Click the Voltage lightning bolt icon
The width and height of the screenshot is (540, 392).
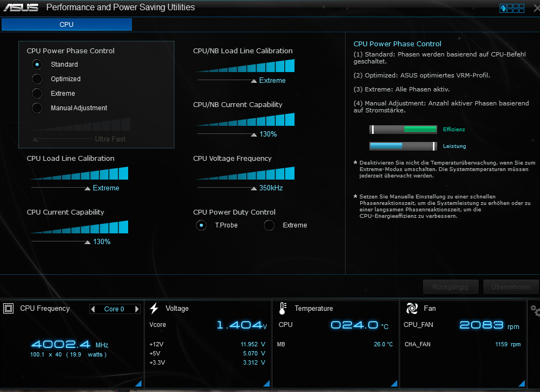(154, 309)
